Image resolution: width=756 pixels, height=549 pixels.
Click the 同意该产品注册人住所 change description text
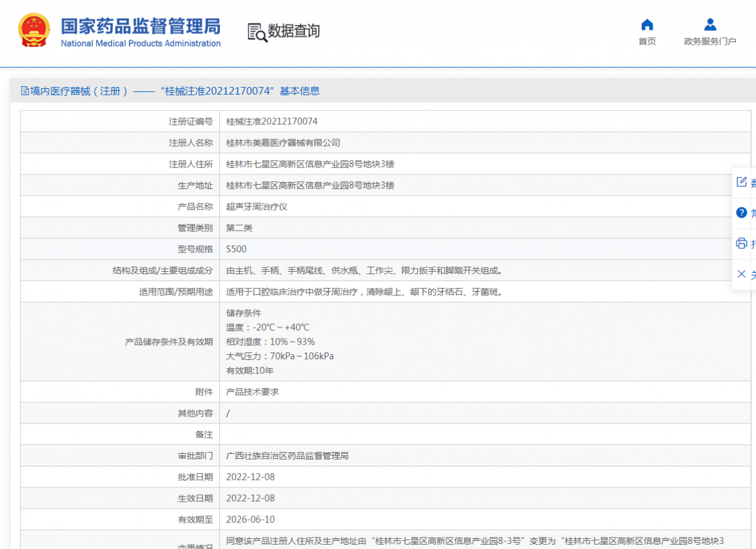click(475, 540)
